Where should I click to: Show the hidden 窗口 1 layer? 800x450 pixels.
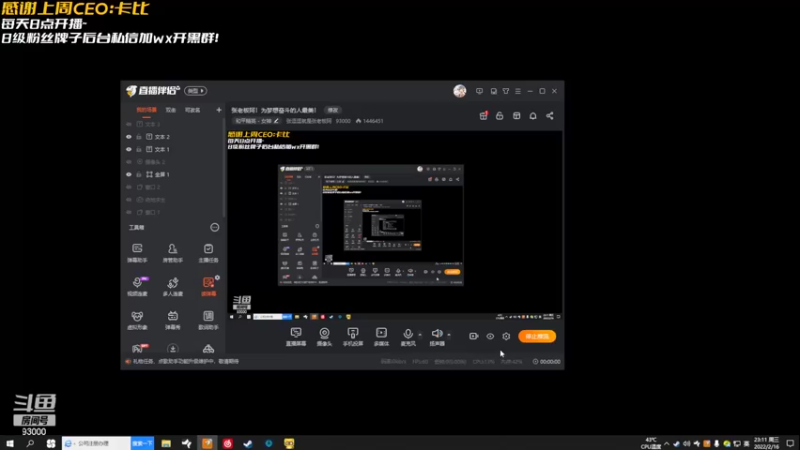[x=129, y=212]
